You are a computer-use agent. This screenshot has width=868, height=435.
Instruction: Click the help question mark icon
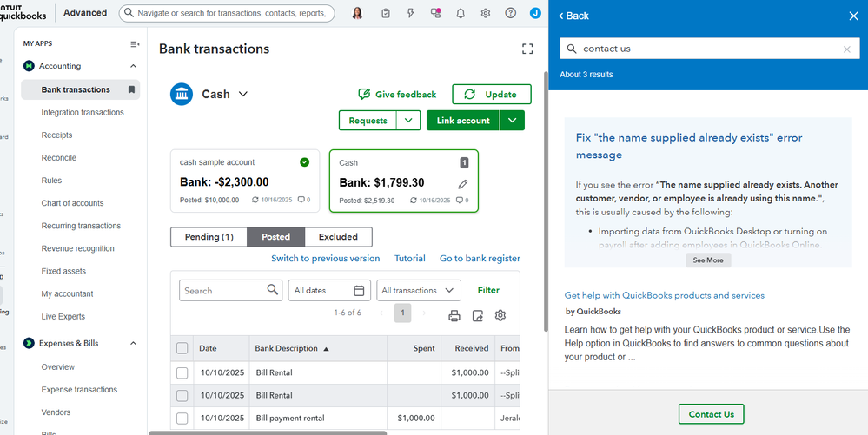tap(510, 13)
